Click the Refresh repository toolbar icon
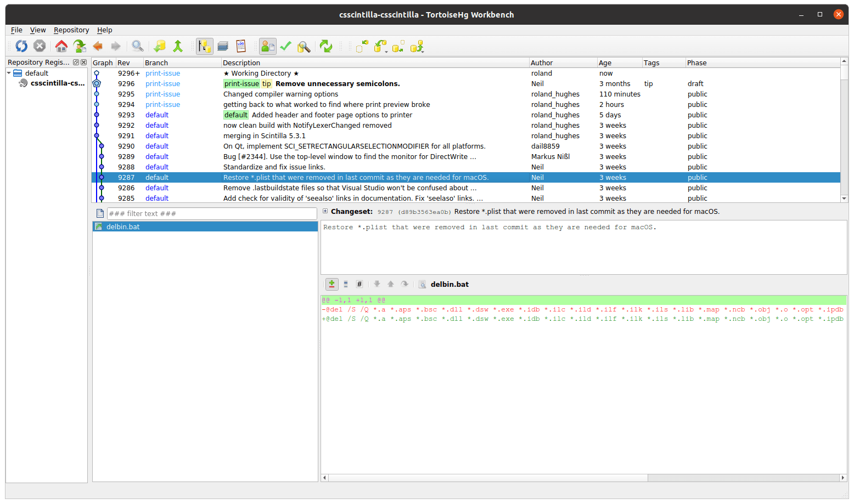The height and width of the screenshot is (504, 854). coord(21,47)
